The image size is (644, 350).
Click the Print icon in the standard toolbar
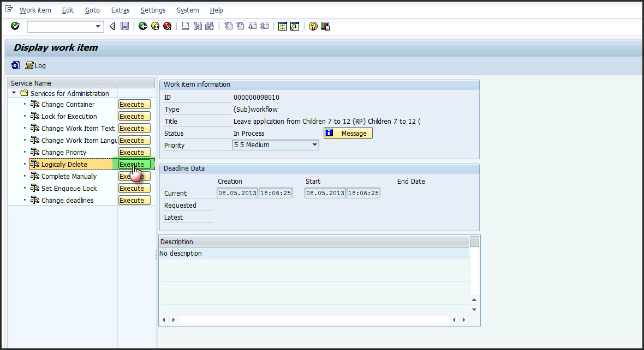coord(186,26)
